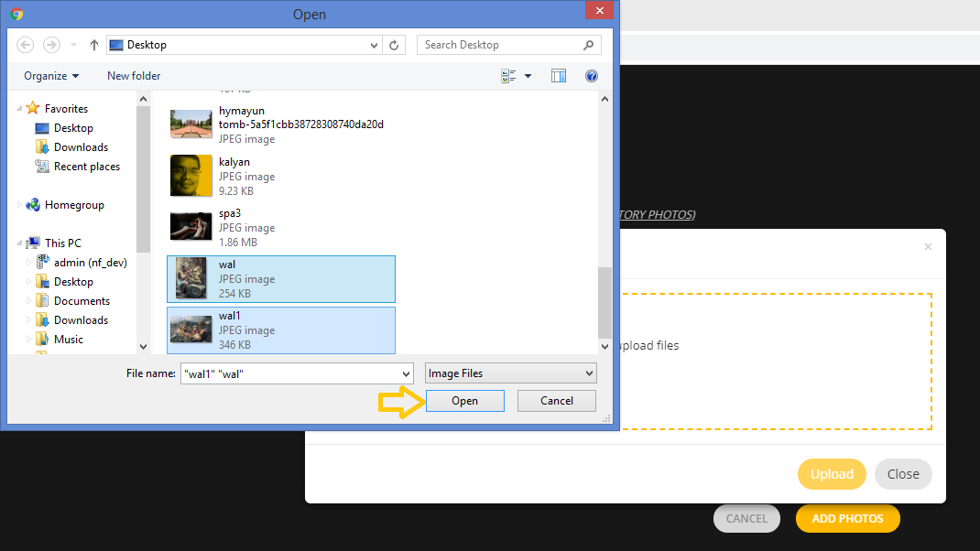
Task: Change view with the view icon
Action: pyautogui.click(x=508, y=76)
